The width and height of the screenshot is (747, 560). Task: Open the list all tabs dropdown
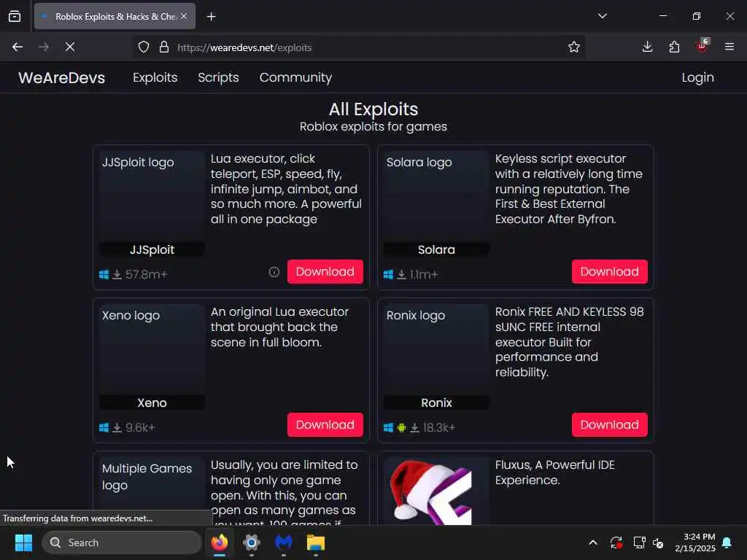(603, 16)
